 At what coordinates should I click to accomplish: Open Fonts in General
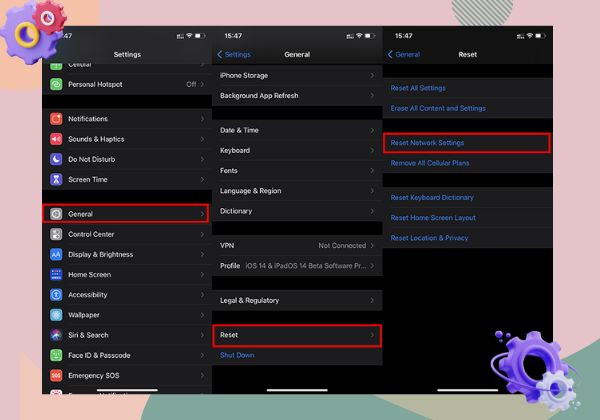pos(297,171)
